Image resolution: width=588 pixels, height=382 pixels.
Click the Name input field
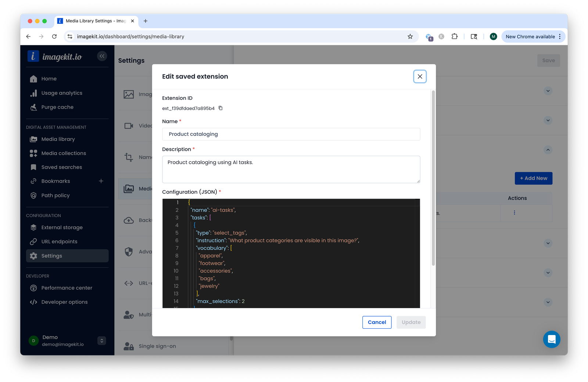pyautogui.click(x=291, y=134)
